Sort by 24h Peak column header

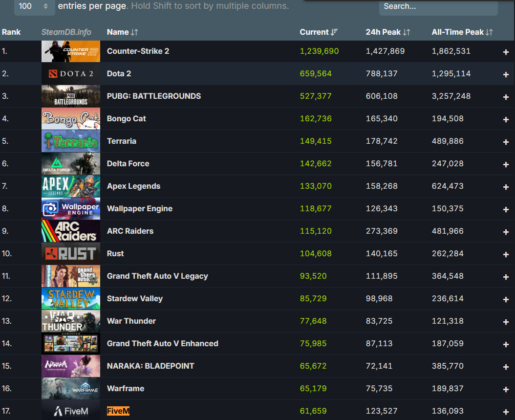tap(387, 32)
